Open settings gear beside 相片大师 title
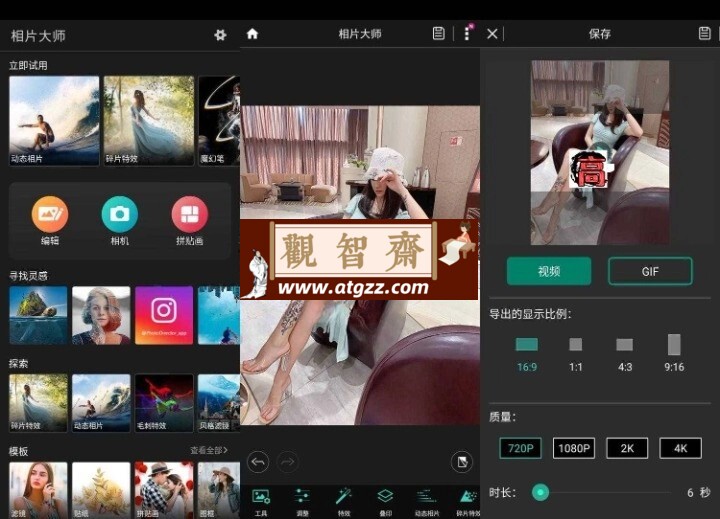 point(220,35)
